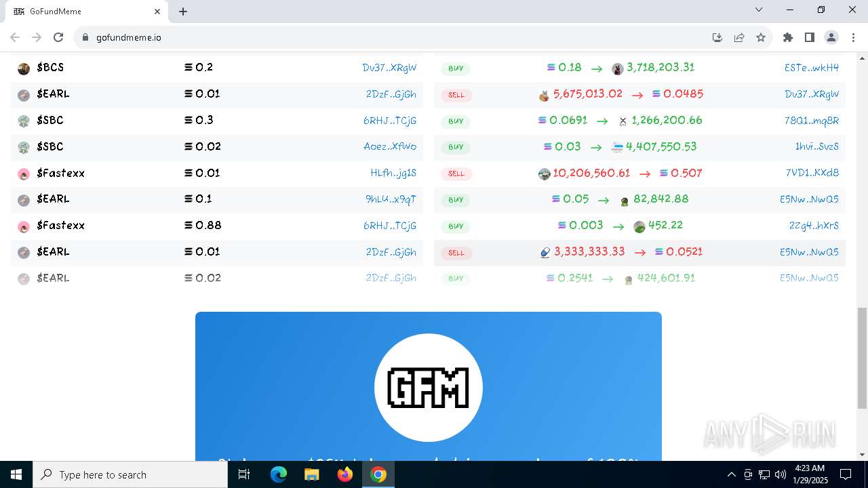868x488 pixels.
Task: Share this page from the address bar
Action: (739, 37)
